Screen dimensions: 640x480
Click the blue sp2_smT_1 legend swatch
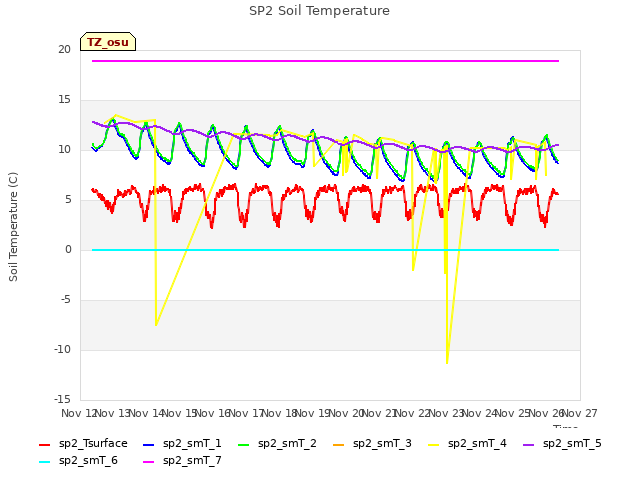pyautogui.click(x=149, y=444)
